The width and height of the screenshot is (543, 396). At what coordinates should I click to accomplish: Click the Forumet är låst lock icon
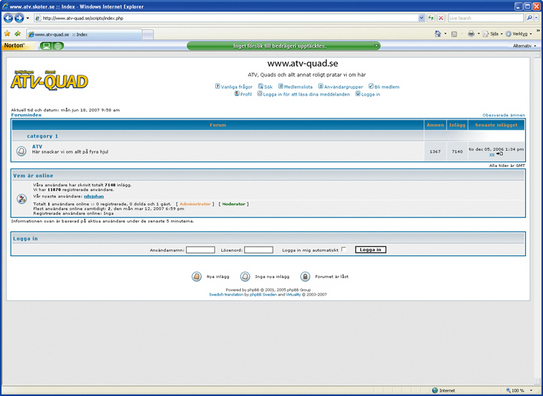[x=305, y=276]
